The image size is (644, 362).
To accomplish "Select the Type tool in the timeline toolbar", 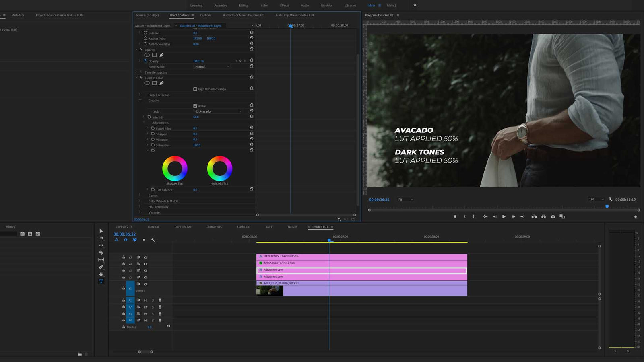I will click(101, 282).
